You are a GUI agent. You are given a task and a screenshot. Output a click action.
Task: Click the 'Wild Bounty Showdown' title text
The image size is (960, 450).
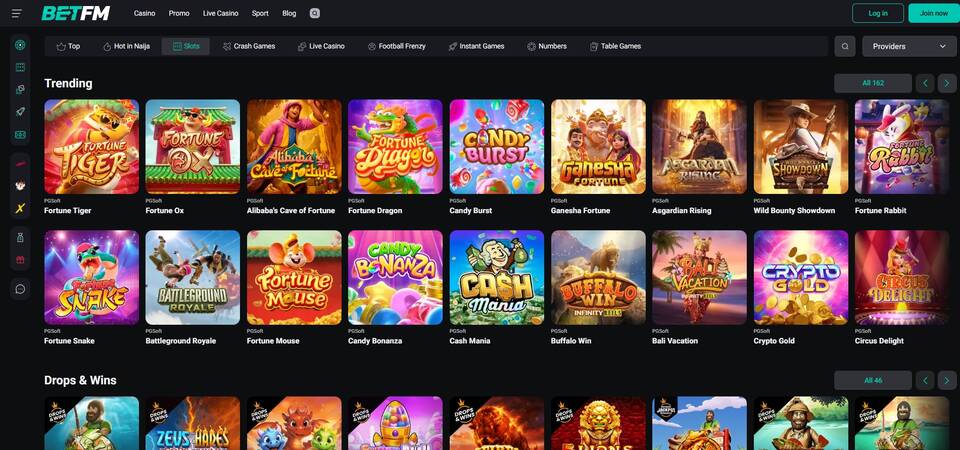[794, 211]
